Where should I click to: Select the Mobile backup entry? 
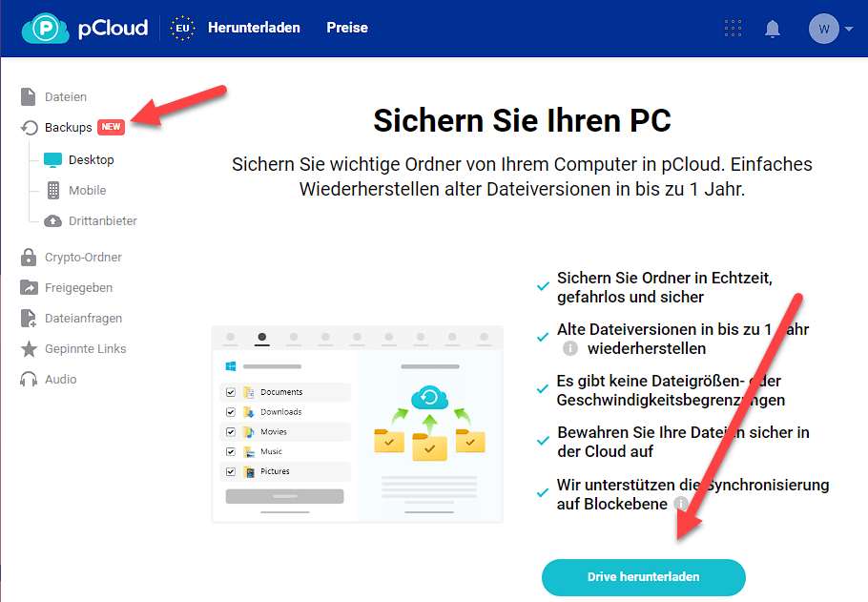tap(87, 191)
